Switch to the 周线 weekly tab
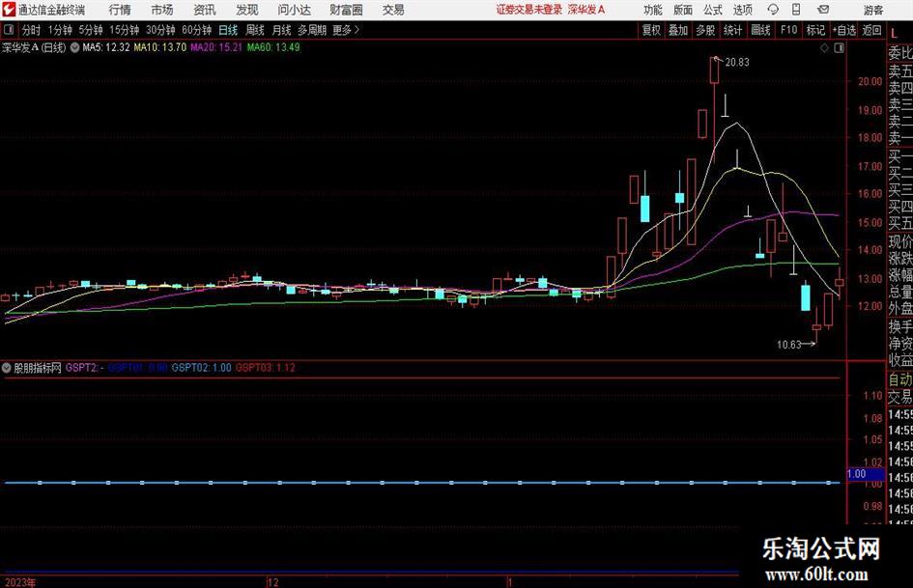Viewport: 913px width, 588px height. (255, 30)
